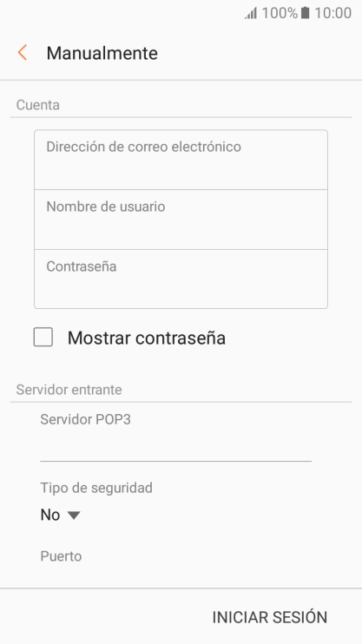
Task: Tap the orange back arrow icon
Action: (23, 53)
